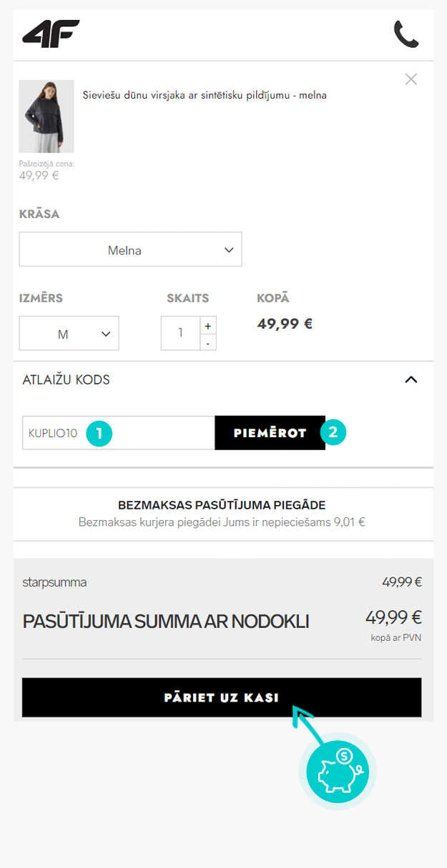This screenshot has width=447, height=868.
Task: Collapse the Atlaižu kods section
Action: click(411, 379)
